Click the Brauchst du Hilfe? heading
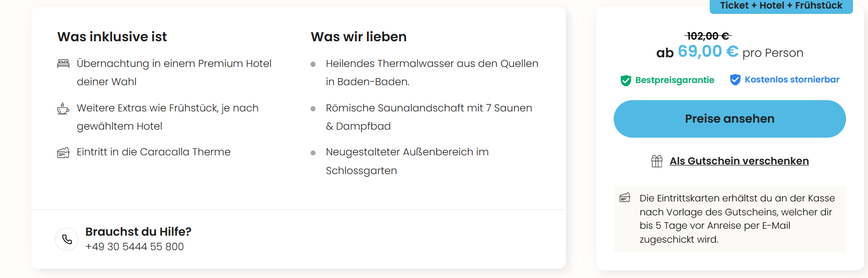This screenshot has height=278, width=868. click(138, 232)
